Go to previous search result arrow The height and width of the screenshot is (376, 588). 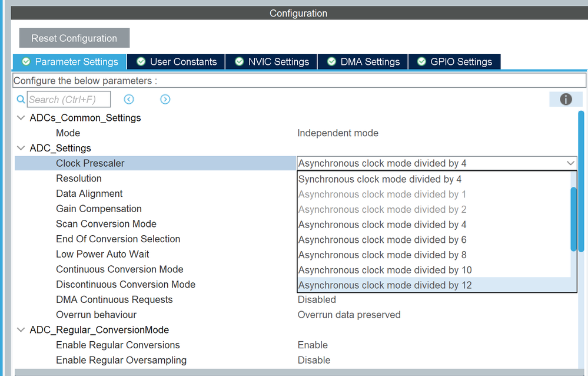pos(129,99)
